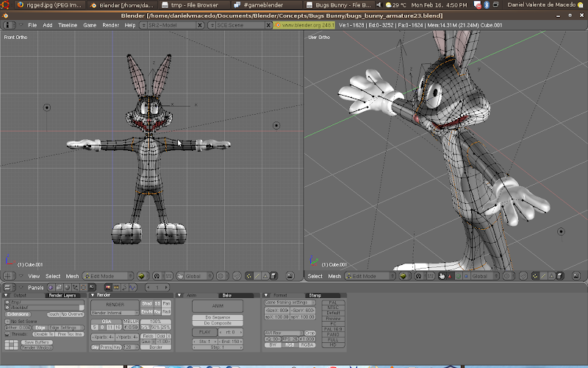Open Game framing settings dropdown
588x368 pixels.
click(x=290, y=302)
